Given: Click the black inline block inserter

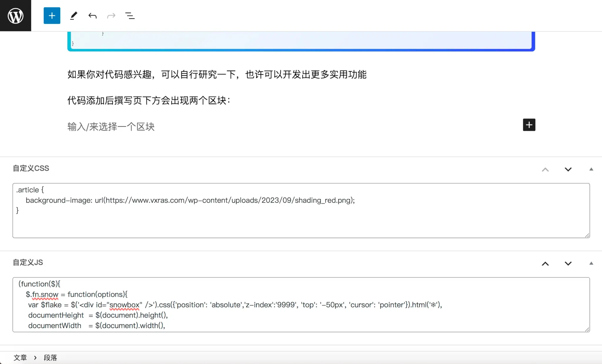Looking at the screenshot, I should point(529,125).
